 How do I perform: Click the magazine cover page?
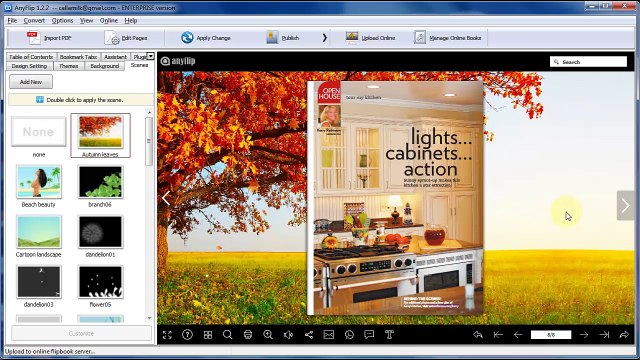point(395,198)
